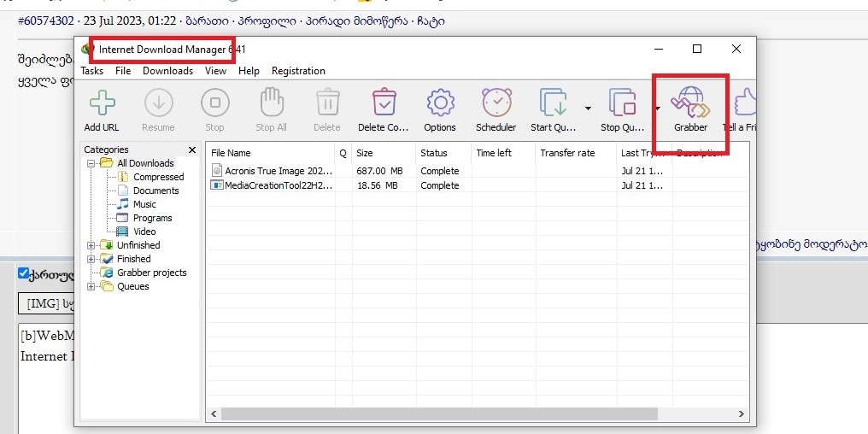Image resolution: width=868 pixels, height=434 pixels.
Task: Open the File menu
Action: [x=123, y=71]
